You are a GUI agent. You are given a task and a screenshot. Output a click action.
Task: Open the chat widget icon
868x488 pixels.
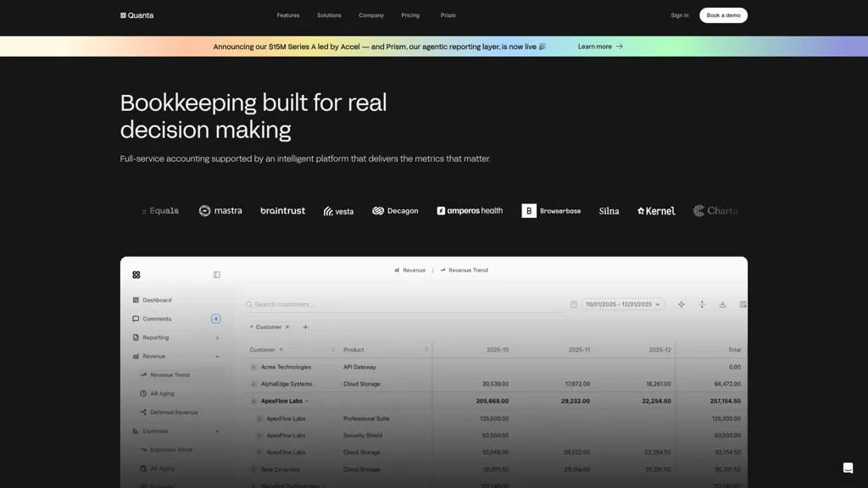point(848,468)
